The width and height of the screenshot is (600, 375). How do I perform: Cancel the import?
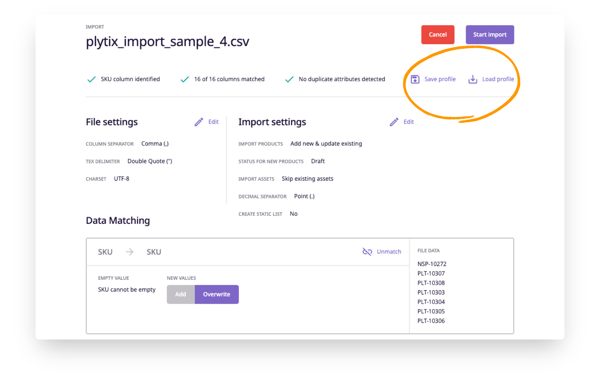(438, 35)
